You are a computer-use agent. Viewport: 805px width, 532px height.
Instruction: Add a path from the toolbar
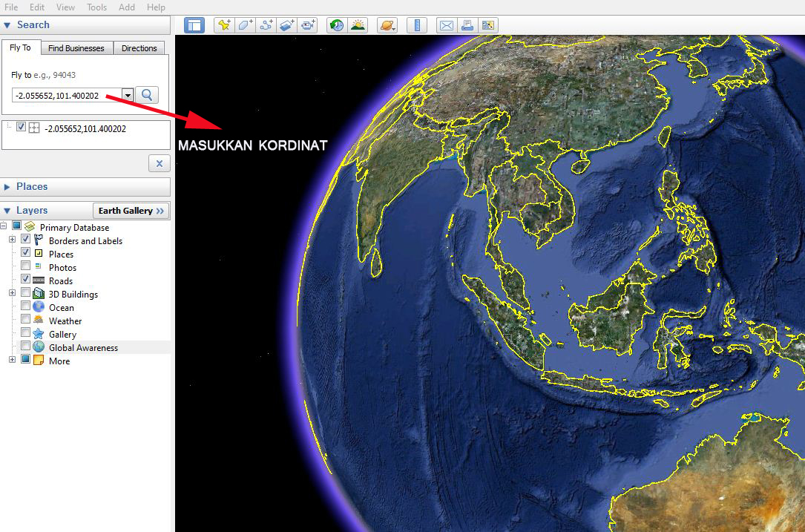[266, 25]
